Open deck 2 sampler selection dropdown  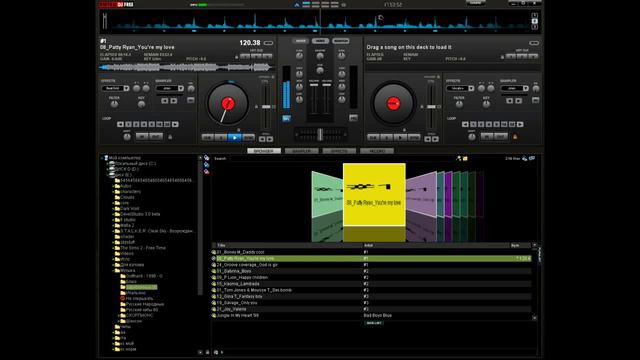[526, 88]
